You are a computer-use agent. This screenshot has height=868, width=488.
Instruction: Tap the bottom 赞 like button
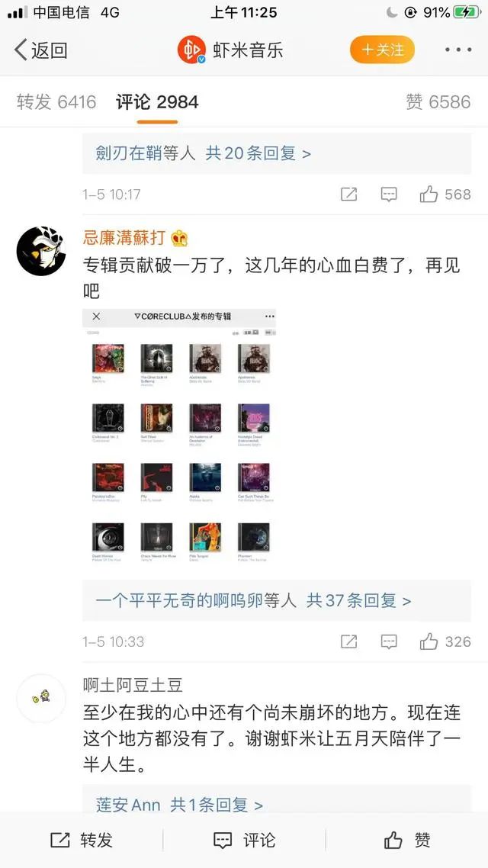407,840
